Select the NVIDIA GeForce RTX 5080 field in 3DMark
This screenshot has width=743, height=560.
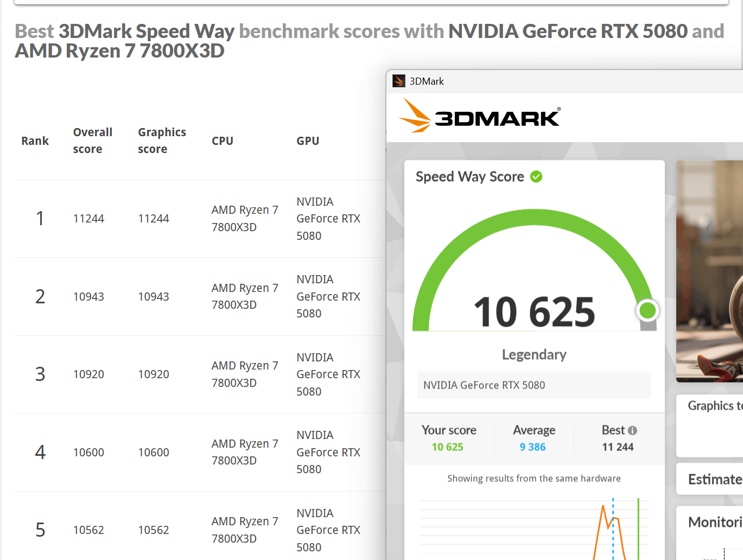534,385
